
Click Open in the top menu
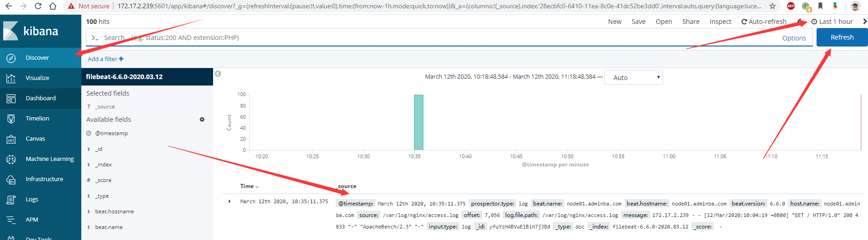click(x=664, y=22)
